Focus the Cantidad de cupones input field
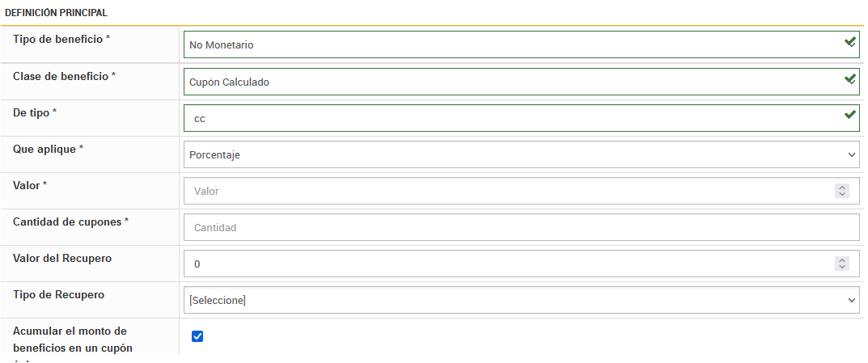This screenshot has height=363, width=868. (x=521, y=228)
